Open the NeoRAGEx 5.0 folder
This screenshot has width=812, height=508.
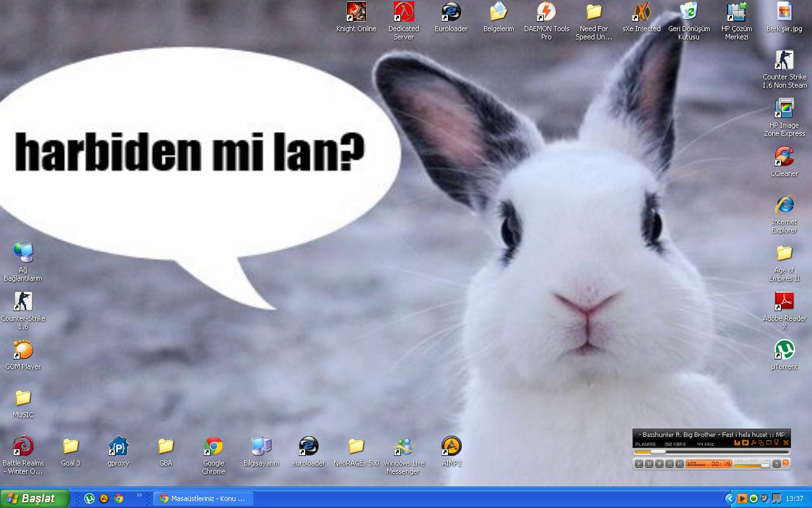[356, 451]
